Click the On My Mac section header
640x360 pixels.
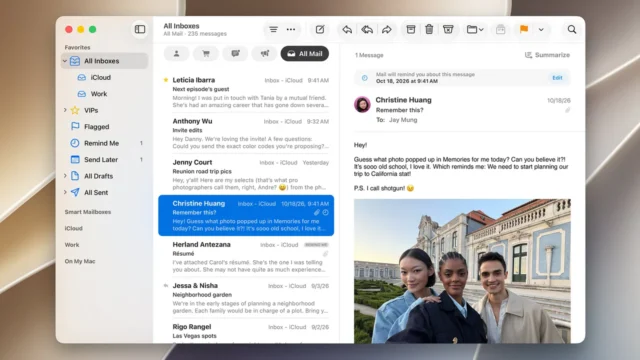[x=80, y=261]
